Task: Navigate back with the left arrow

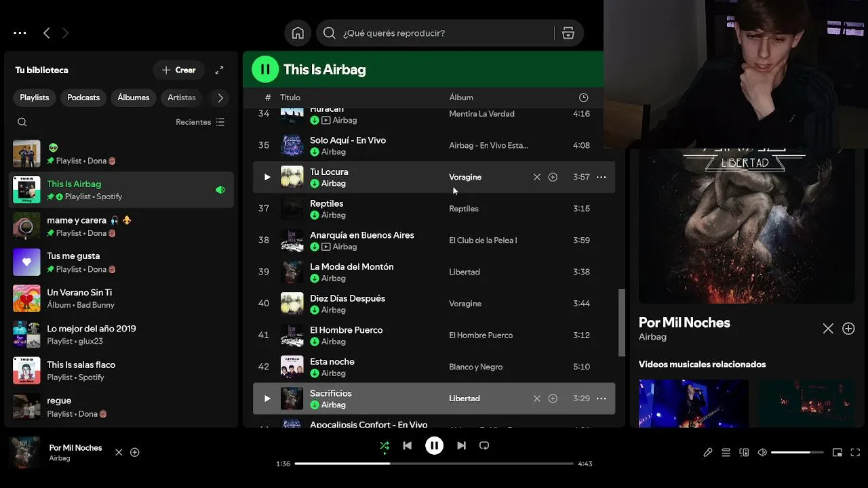Action: point(46,33)
